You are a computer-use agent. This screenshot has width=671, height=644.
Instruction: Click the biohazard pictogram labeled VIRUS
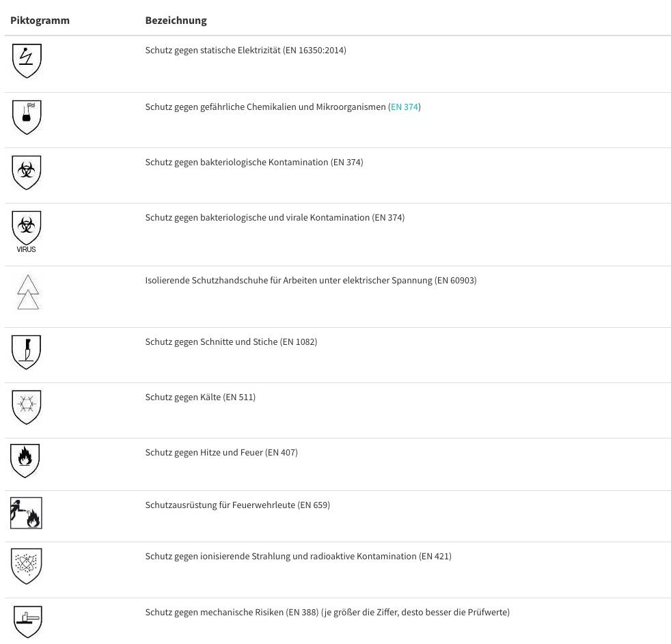(x=27, y=231)
